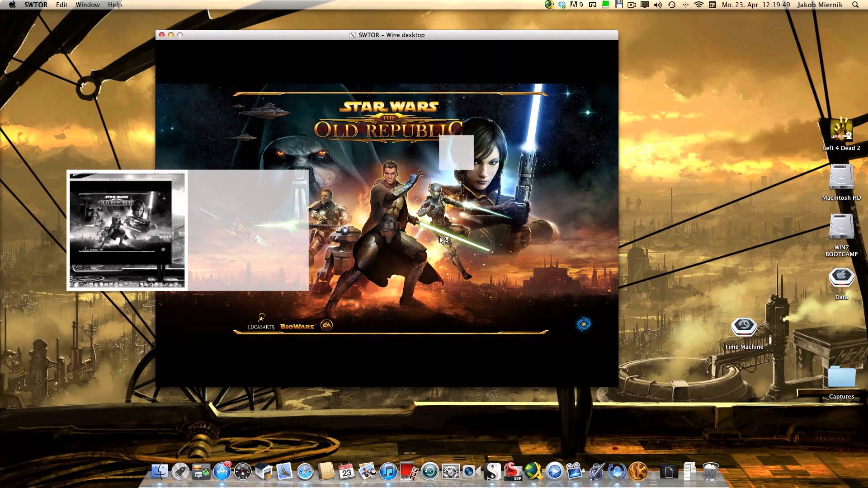Viewport: 868px width, 488px height.
Task: Open iTunes from the Dock
Action: pos(388,472)
